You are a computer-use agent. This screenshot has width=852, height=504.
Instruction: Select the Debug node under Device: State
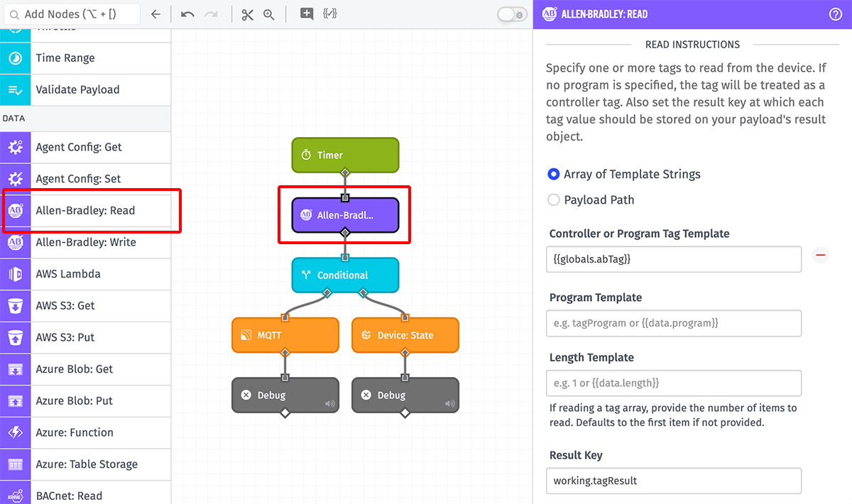(x=405, y=395)
